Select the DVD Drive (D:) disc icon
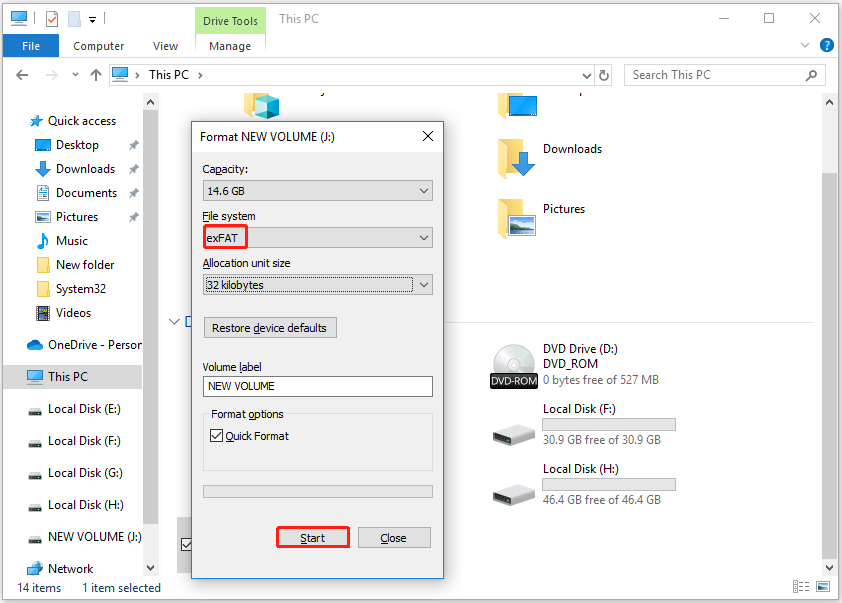Screen dimensions: 842x603 [513, 366]
